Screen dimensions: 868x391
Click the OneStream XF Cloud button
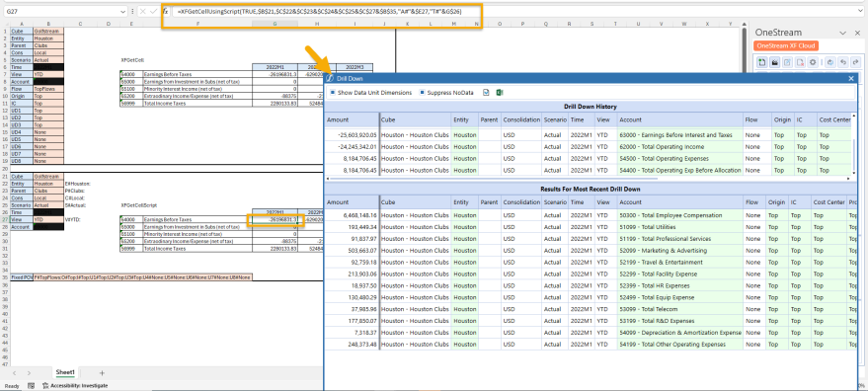(x=786, y=46)
